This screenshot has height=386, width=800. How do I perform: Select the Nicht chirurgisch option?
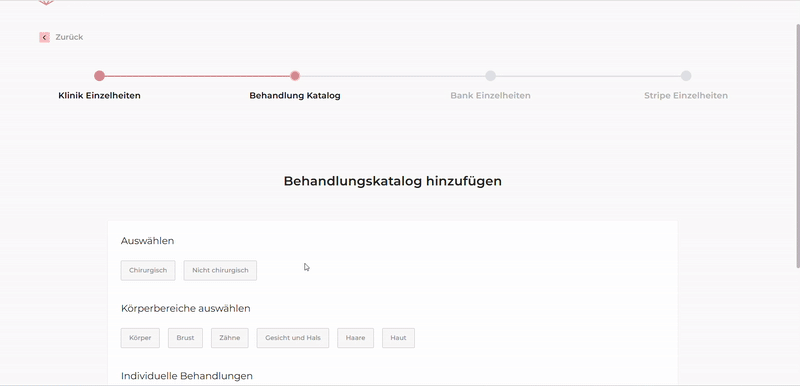click(220, 270)
